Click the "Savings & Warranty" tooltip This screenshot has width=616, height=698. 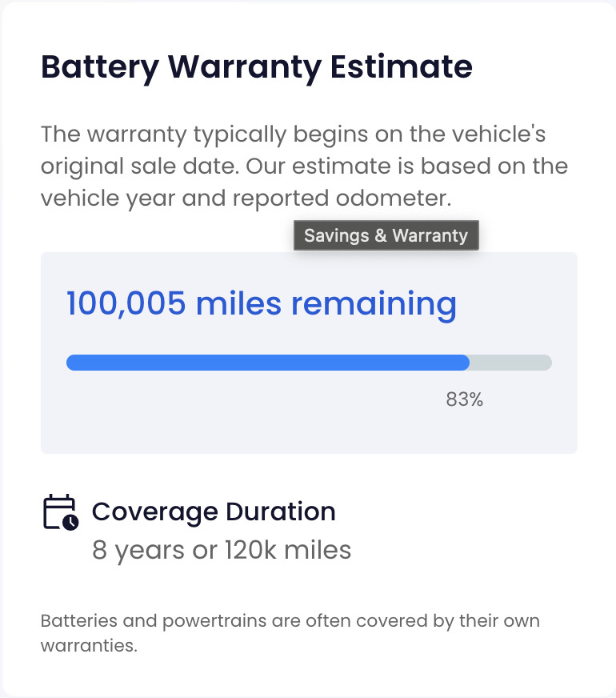coord(386,236)
